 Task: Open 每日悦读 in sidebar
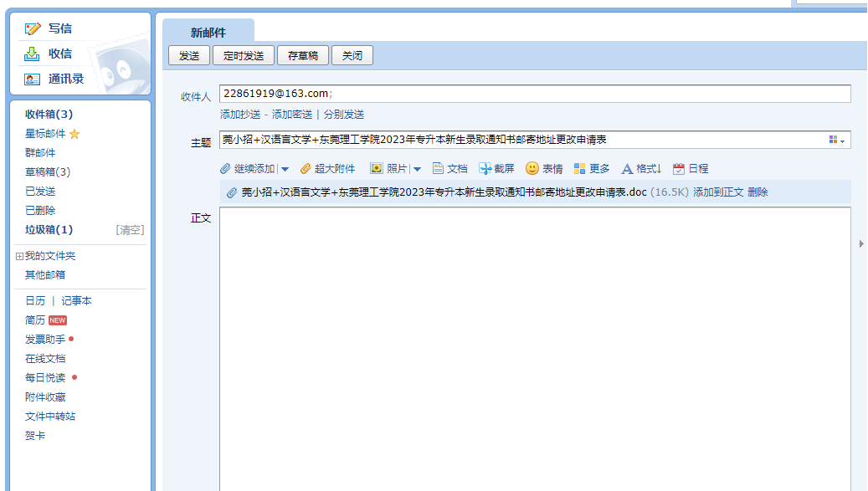[45, 377]
